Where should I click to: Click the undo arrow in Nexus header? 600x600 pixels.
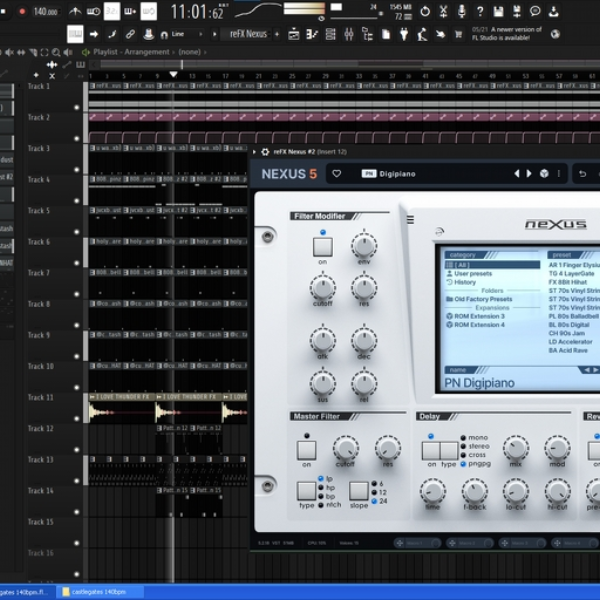[582, 174]
